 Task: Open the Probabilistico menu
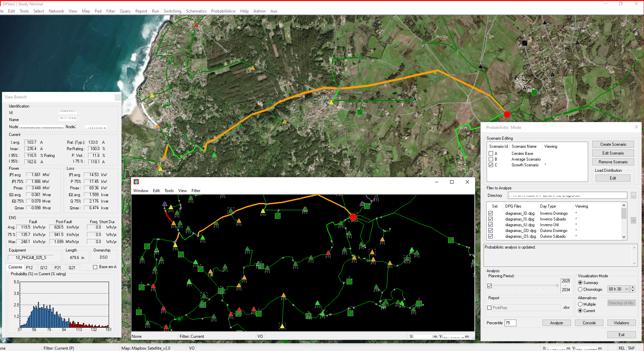click(x=223, y=11)
